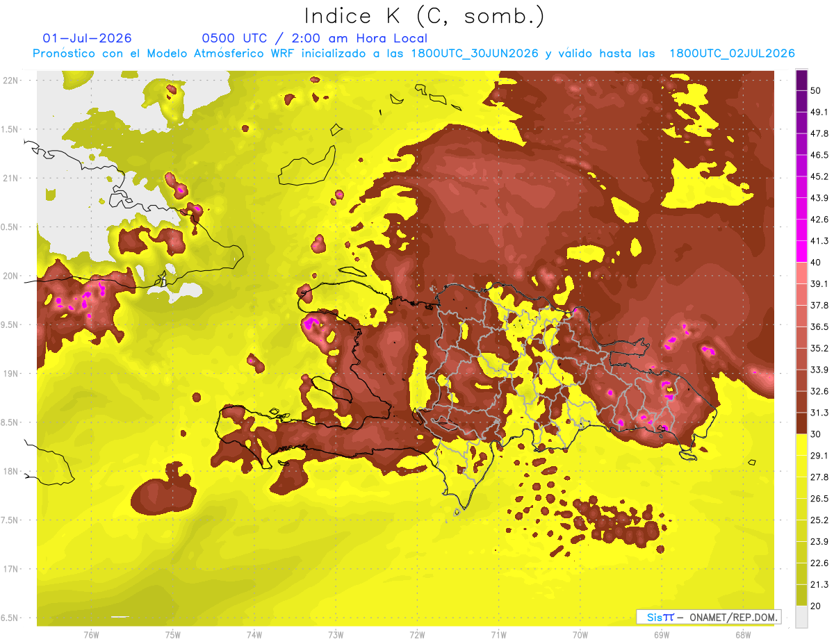834x644 pixels.
Task: Click colorbar value "31.3"
Action: pos(819,413)
